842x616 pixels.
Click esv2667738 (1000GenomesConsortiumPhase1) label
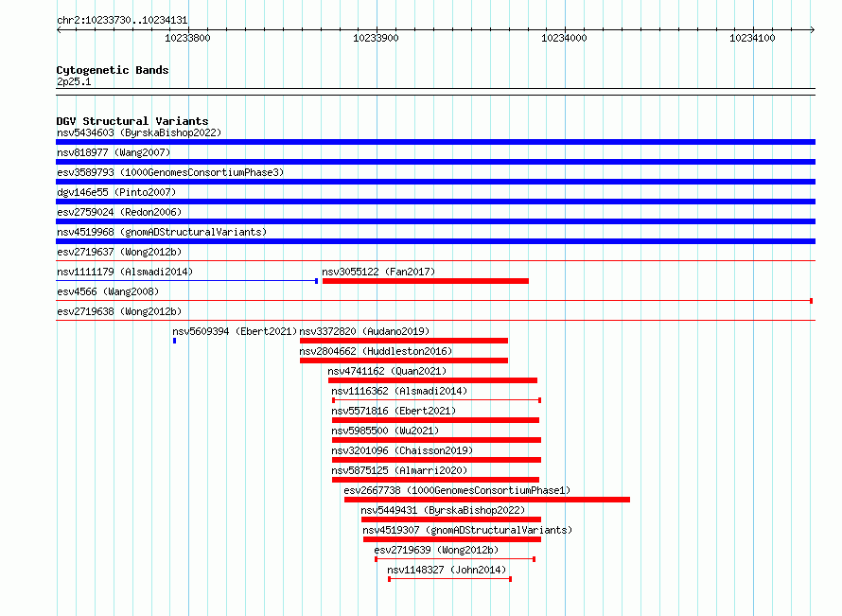(x=457, y=490)
